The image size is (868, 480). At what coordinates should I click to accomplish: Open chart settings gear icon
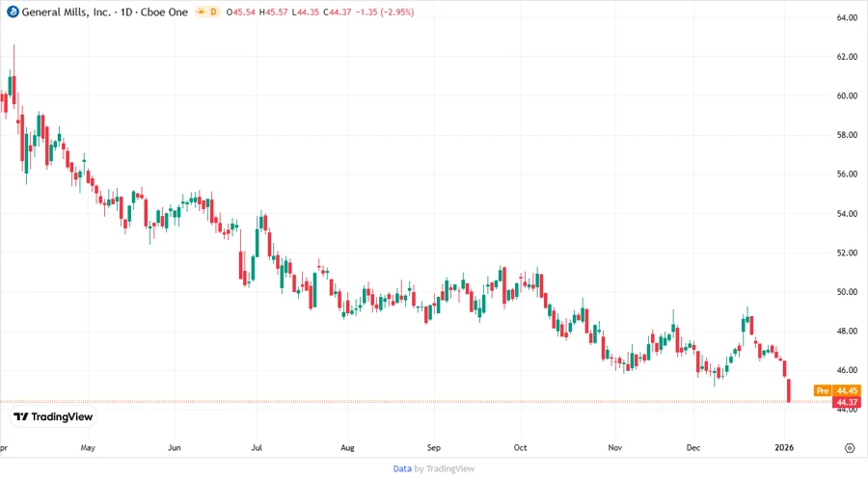(x=850, y=448)
